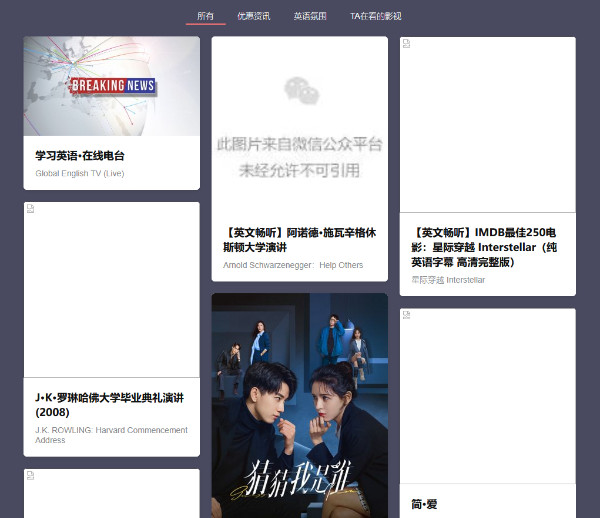Viewport: 600px width, 518px height.
Task: Switch to the 优惠资讯 tab
Action: tap(253, 16)
